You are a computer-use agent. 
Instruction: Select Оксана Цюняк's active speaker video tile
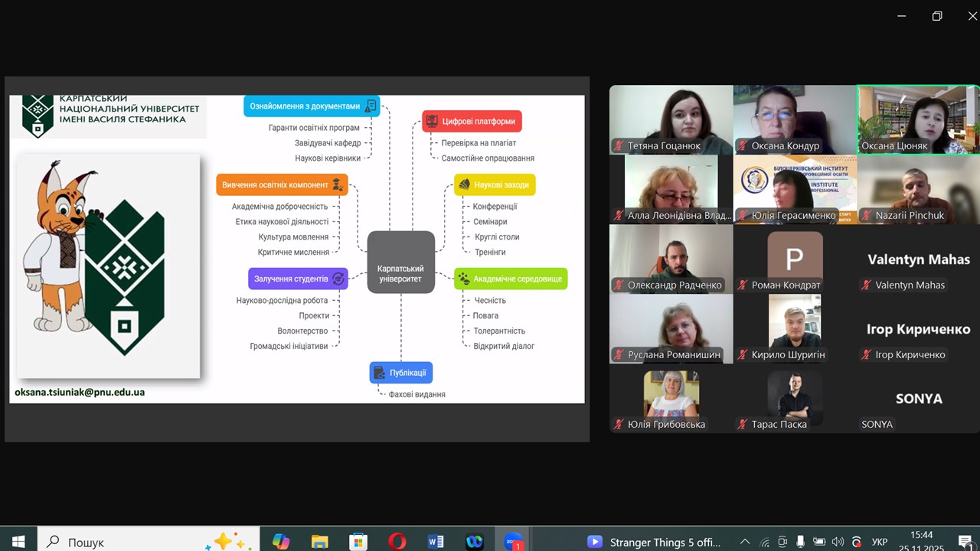(x=918, y=119)
